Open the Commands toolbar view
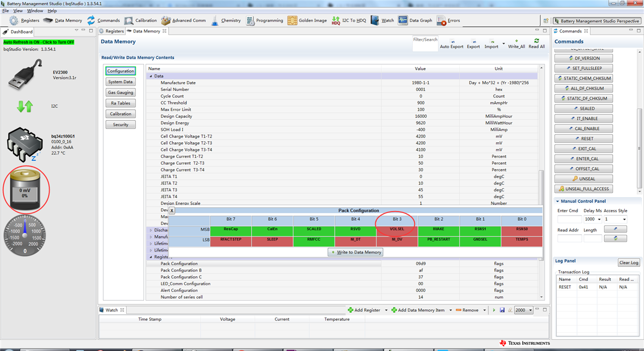The width and height of the screenshot is (644, 351). click(103, 20)
